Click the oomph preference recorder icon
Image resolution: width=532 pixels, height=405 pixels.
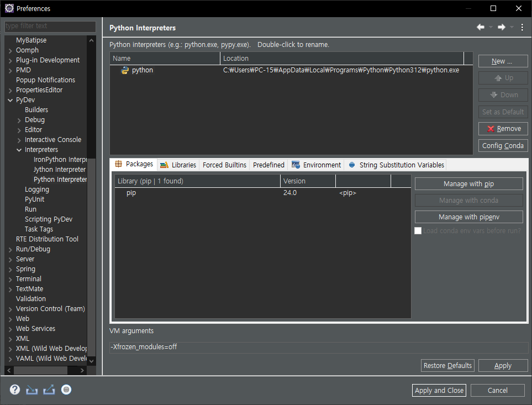pos(66,390)
